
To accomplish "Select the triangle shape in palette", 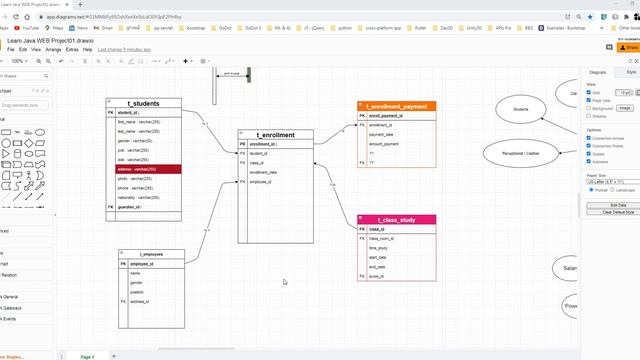I will [x=6, y=154].
